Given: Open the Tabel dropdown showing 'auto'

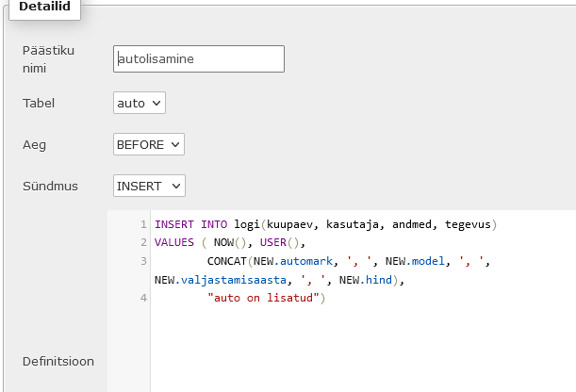Looking at the screenshot, I should pos(140,103).
